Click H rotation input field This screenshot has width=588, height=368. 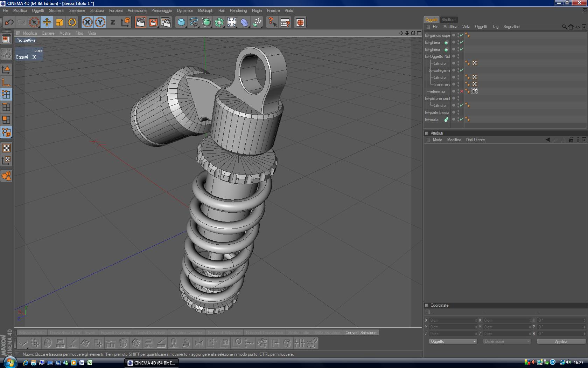click(x=561, y=320)
